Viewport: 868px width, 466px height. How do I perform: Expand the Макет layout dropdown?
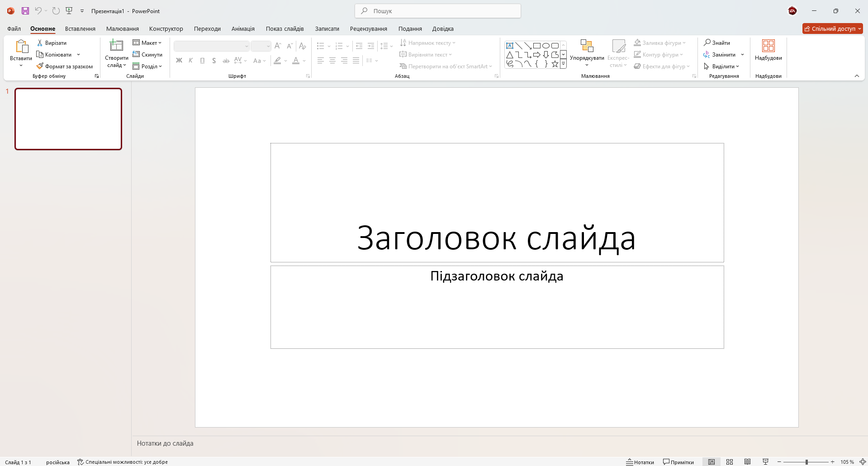(147, 43)
